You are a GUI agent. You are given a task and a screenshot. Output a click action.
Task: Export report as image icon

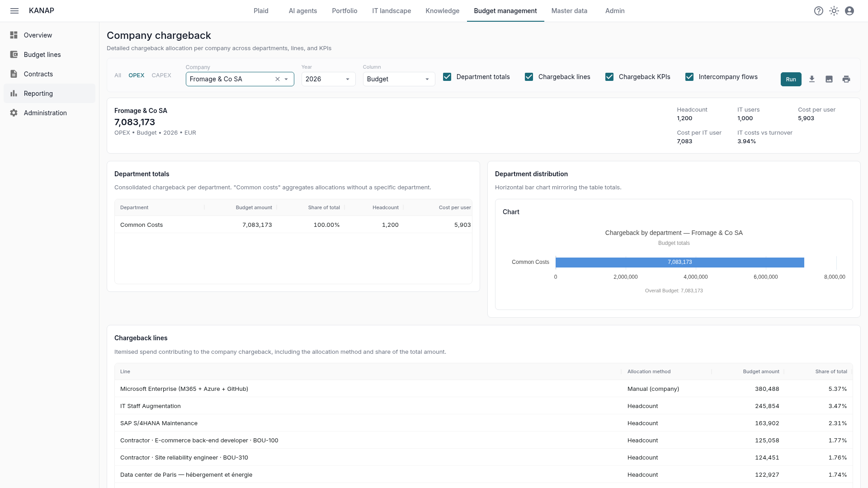[x=829, y=79]
